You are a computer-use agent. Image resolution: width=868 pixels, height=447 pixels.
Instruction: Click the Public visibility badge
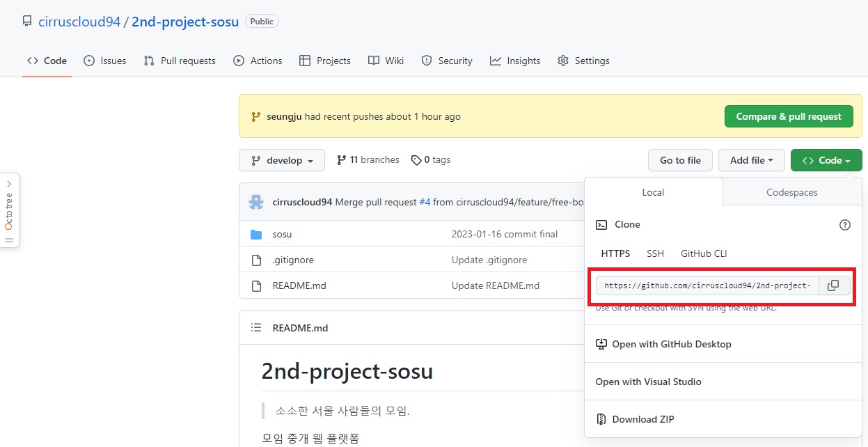click(262, 22)
